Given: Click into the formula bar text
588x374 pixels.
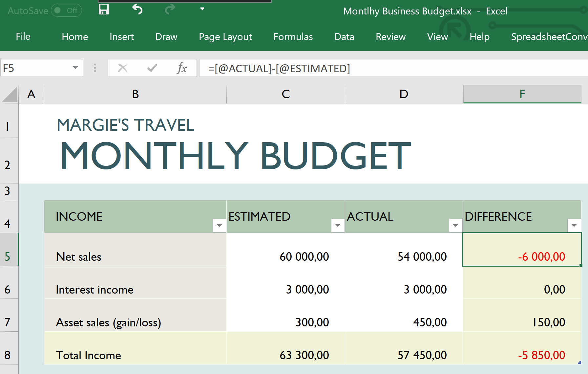Looking at the screenshot, I should [x=393, y=68].
